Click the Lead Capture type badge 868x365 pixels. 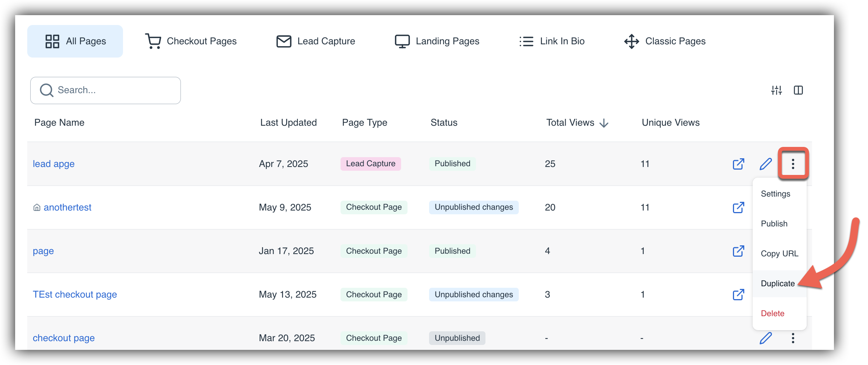tap(371, 164)
